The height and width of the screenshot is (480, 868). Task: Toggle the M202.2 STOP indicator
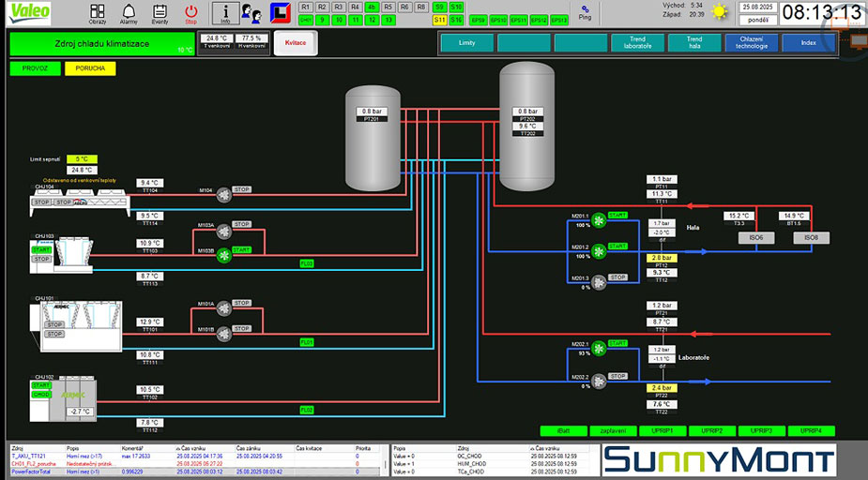tap(617, 376)
